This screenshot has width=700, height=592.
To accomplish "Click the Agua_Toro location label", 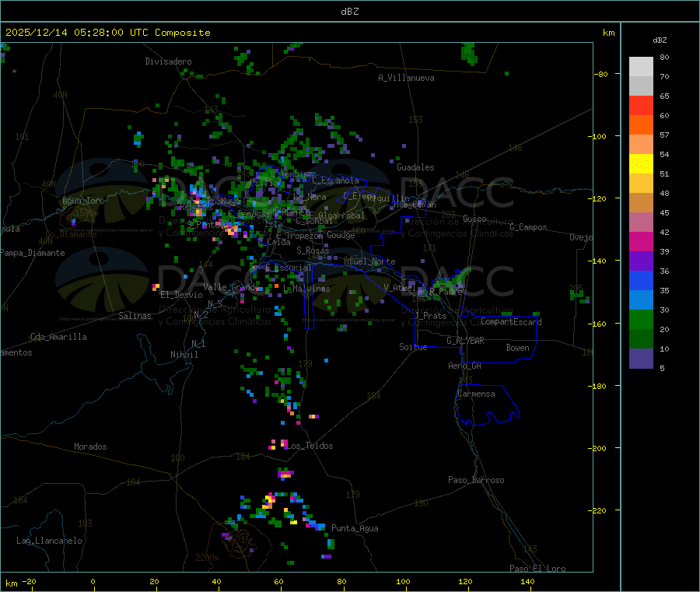I will [83, 201].
